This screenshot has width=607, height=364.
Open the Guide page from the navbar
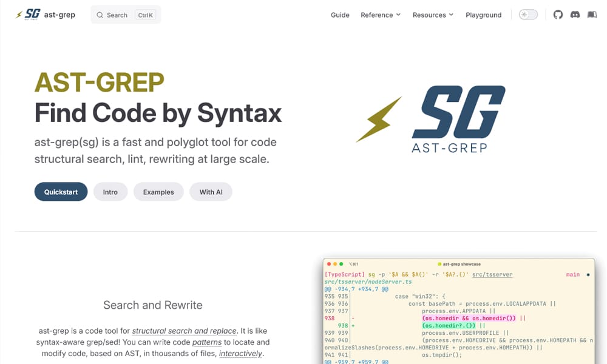[x=340, y=15]
